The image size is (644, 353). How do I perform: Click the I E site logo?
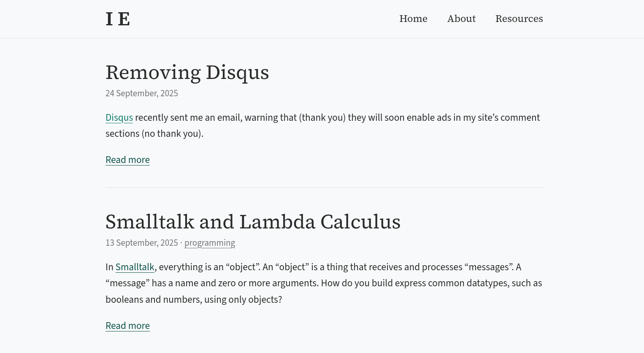point(118,19)
